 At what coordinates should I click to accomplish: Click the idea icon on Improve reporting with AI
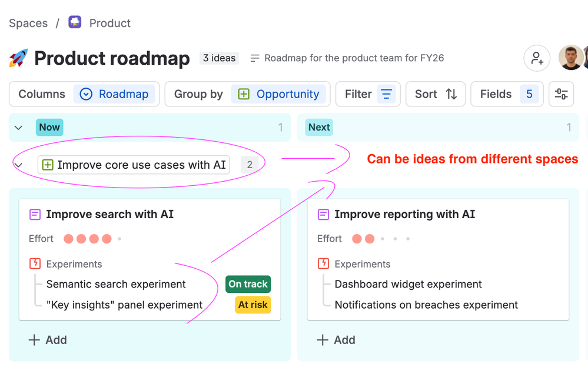pyautogui.click(x=323, y=215)
